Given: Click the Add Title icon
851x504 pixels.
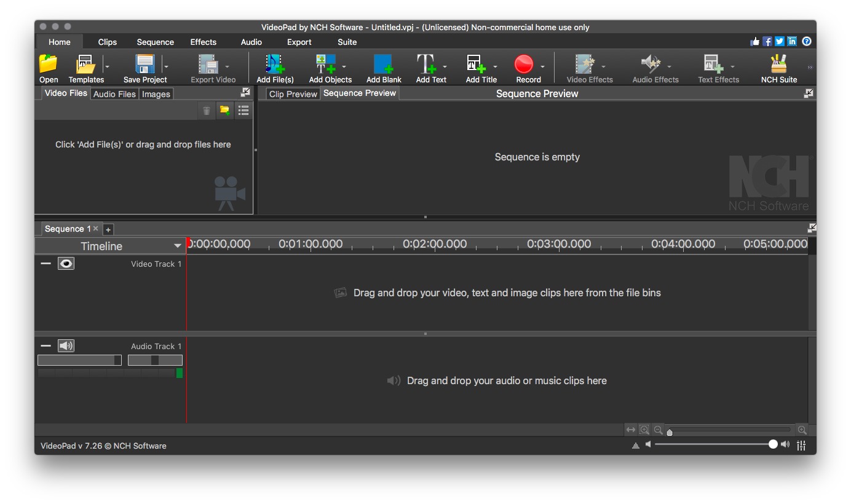Looking at the screenshot, I should click(x=477, y=64).
